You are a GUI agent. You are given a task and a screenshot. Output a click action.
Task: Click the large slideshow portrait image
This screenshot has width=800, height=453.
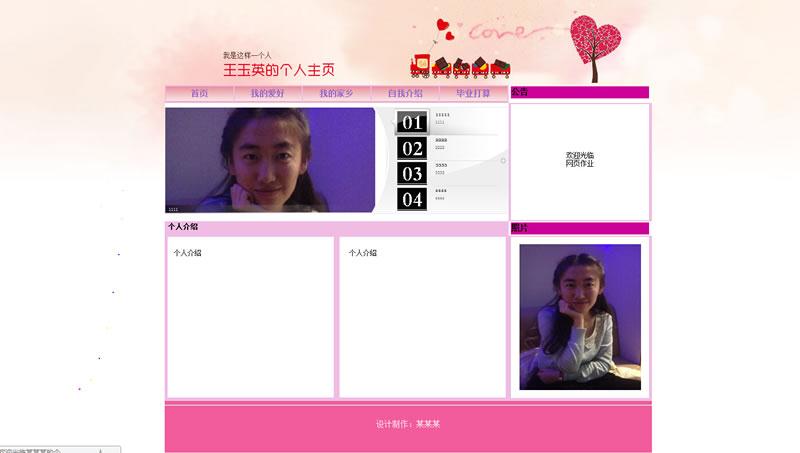point(269,160)
